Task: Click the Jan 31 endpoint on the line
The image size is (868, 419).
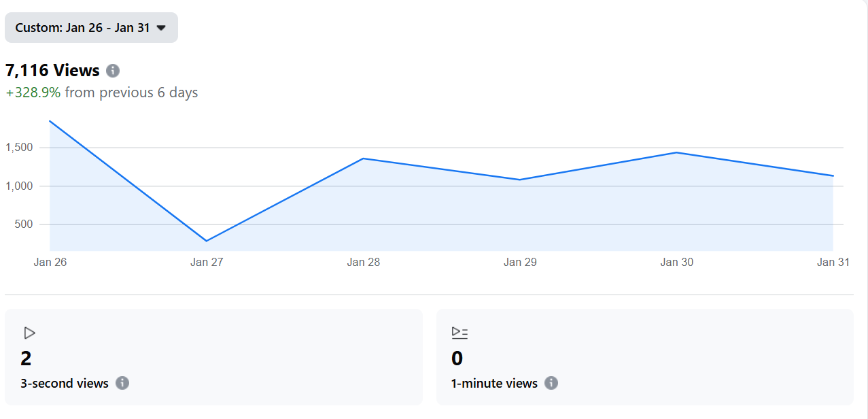Action: click(x=833, y=176)
